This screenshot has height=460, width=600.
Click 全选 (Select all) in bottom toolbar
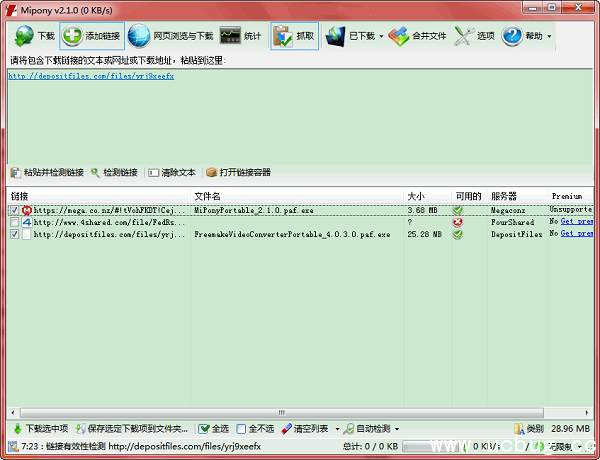pos(213,429)
